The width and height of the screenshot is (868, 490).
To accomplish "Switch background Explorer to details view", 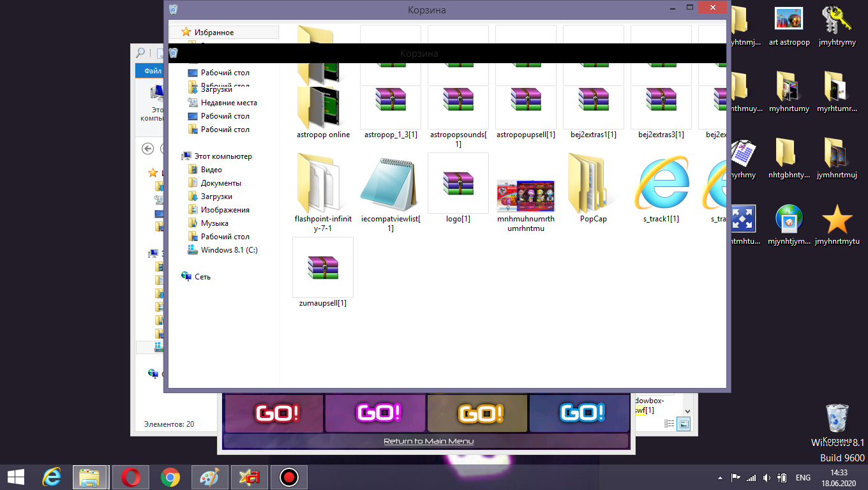I will point(670,424).
